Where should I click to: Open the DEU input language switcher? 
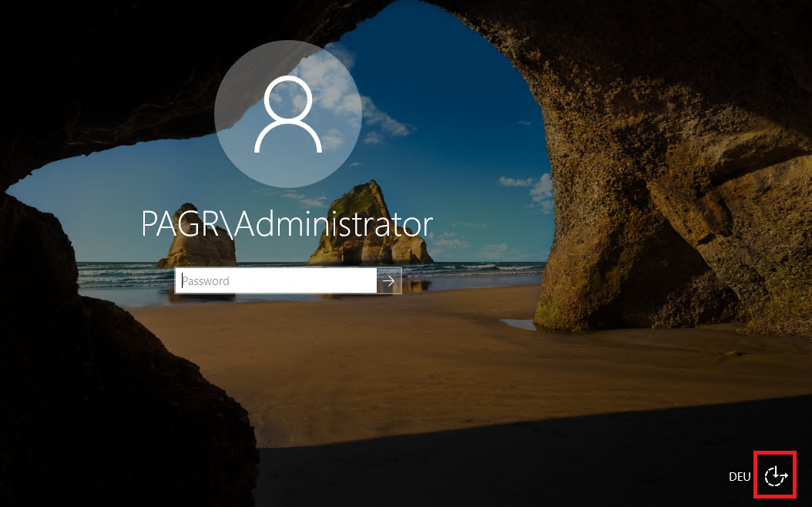pyautogui.click(x=739, y=476)
